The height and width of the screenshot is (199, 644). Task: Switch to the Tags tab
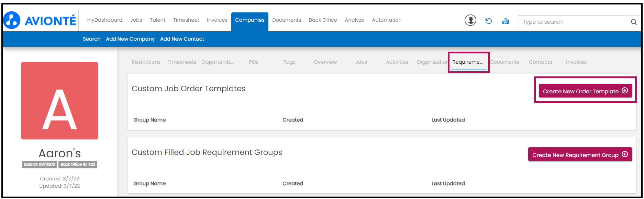(289, 62)
